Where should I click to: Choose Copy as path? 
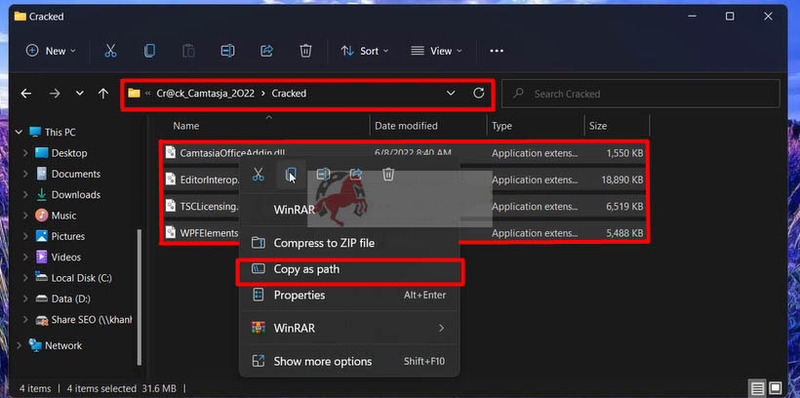click(x=349, y=269)
